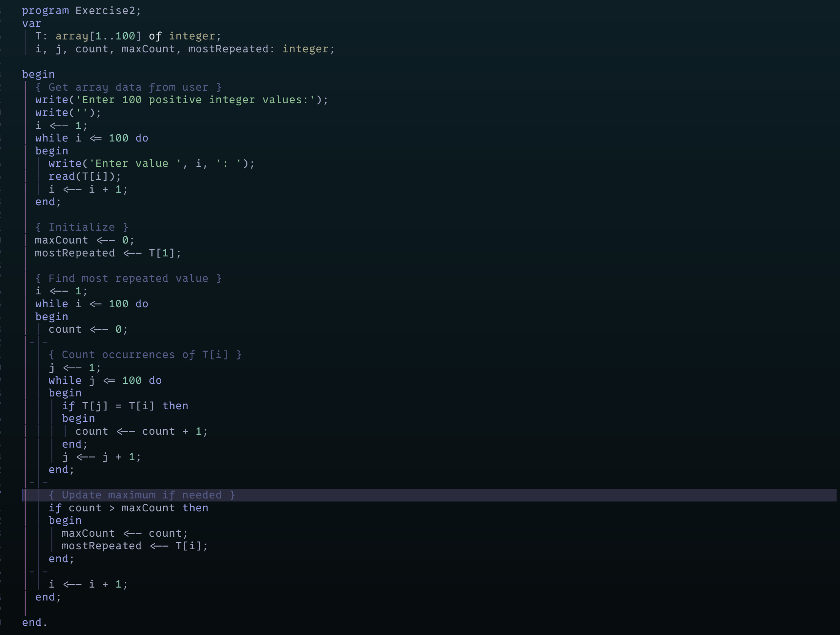
Task: Click the '{ Initialize }' comment
Action: (82, 228)
